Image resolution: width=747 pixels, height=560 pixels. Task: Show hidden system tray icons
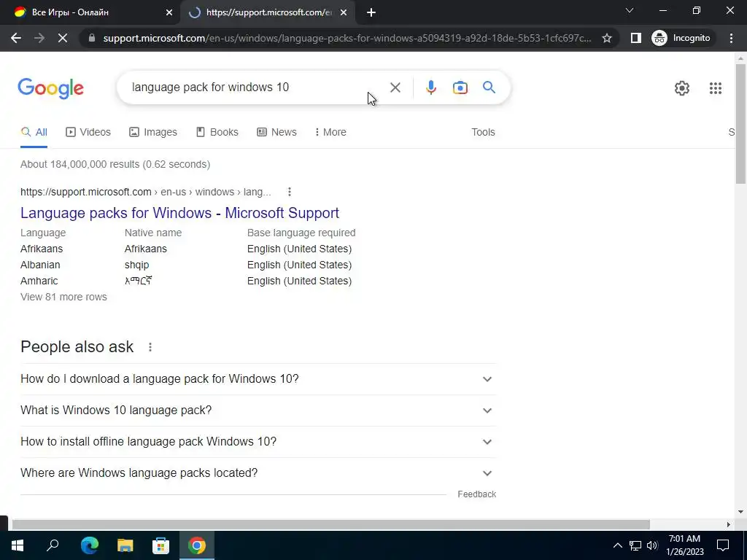(617, 545)
